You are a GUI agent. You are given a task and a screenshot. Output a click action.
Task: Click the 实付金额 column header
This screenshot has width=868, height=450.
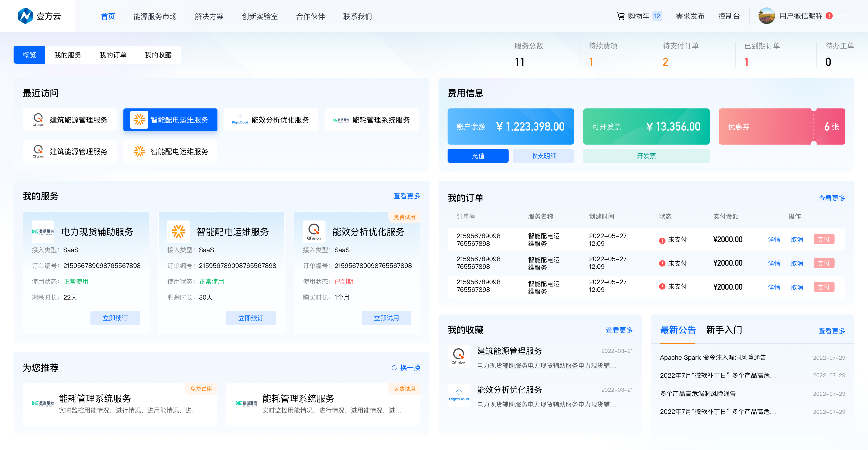click(x=726, y=216)
